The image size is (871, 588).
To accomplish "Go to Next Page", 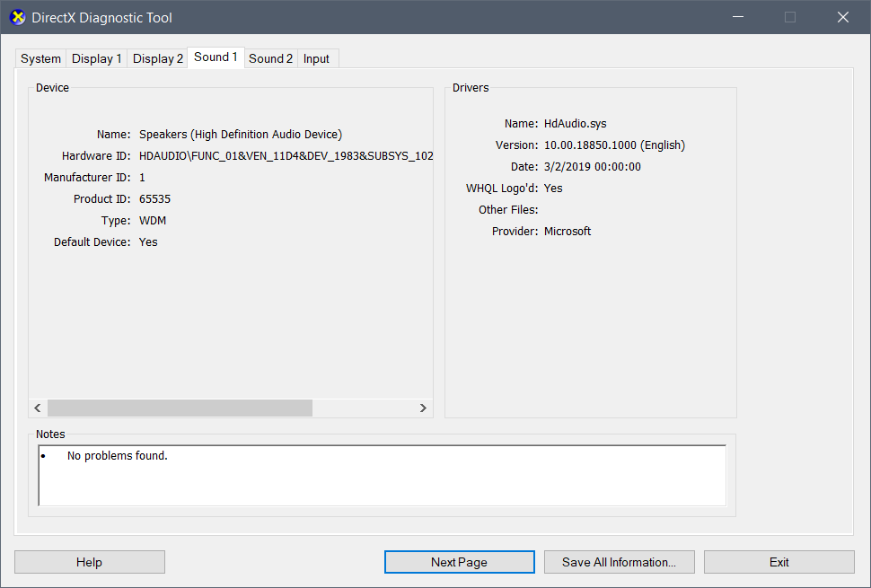I will tap(460, 562).
